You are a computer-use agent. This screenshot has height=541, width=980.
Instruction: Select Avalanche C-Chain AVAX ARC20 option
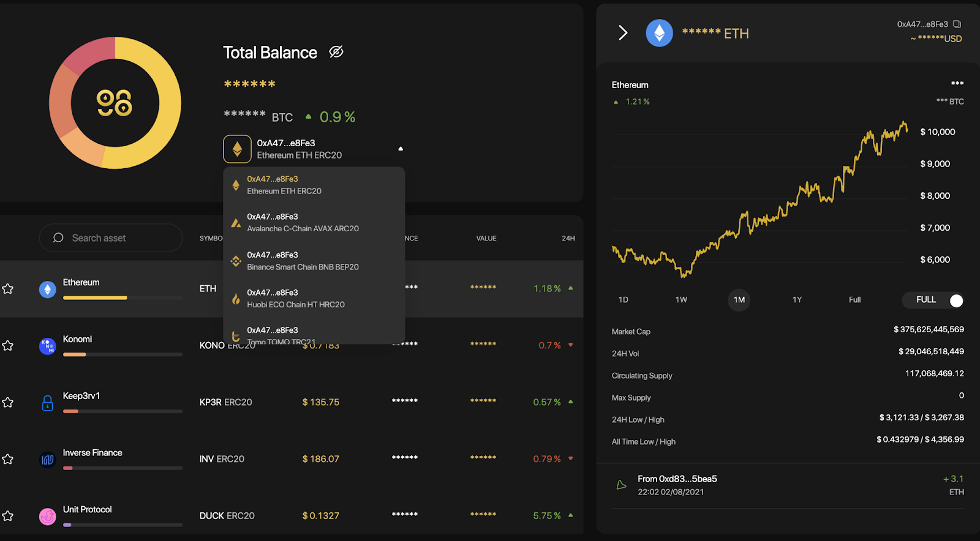314,223
